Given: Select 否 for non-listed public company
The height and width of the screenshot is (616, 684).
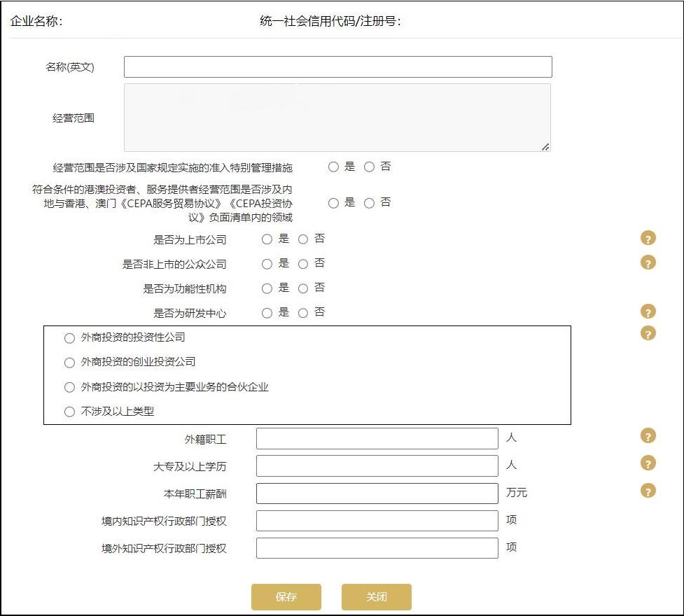Looking at the screenshot, I should point(302,263).
